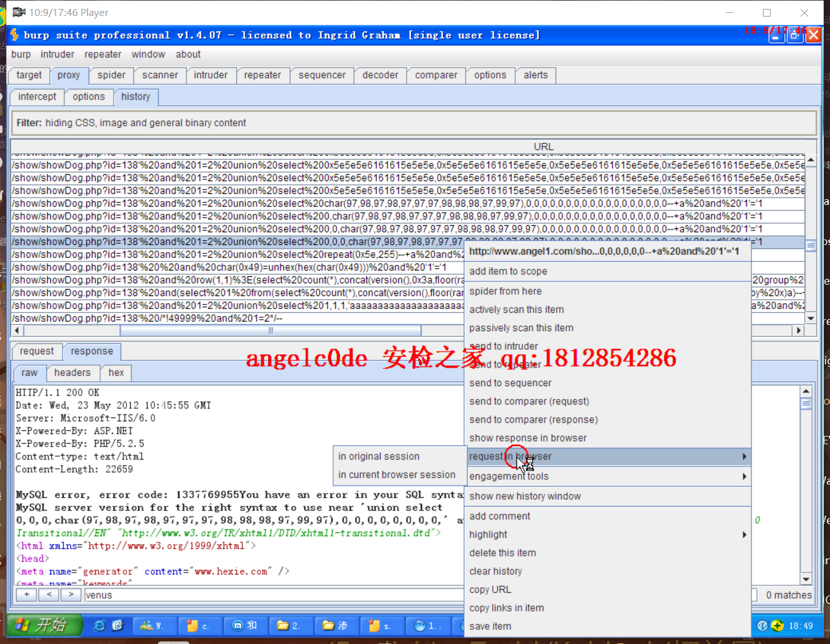This screenshot has width=830, height=644.
Task: Choose send to comparer (request)
Action: click(x=607, y=402)
